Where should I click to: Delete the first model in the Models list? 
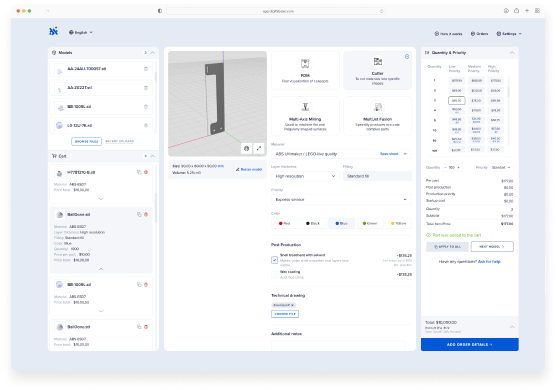(x=146, y=69)
